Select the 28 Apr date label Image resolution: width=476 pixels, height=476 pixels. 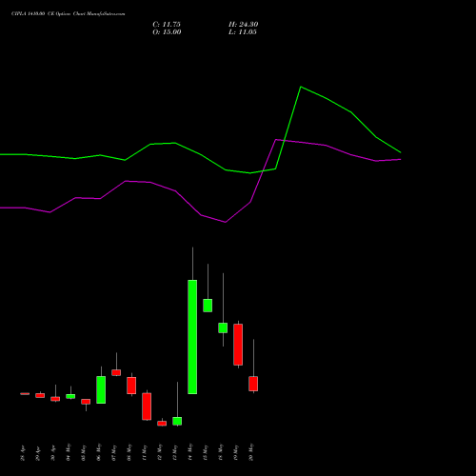pyautogui.click(x=23, y=453)
